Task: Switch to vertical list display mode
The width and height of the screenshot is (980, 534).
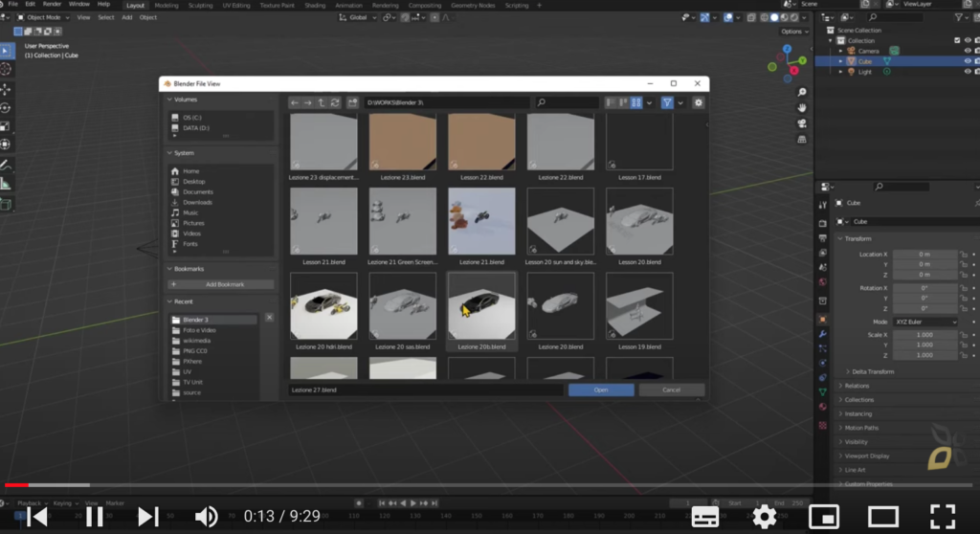Action: point(610,102)
